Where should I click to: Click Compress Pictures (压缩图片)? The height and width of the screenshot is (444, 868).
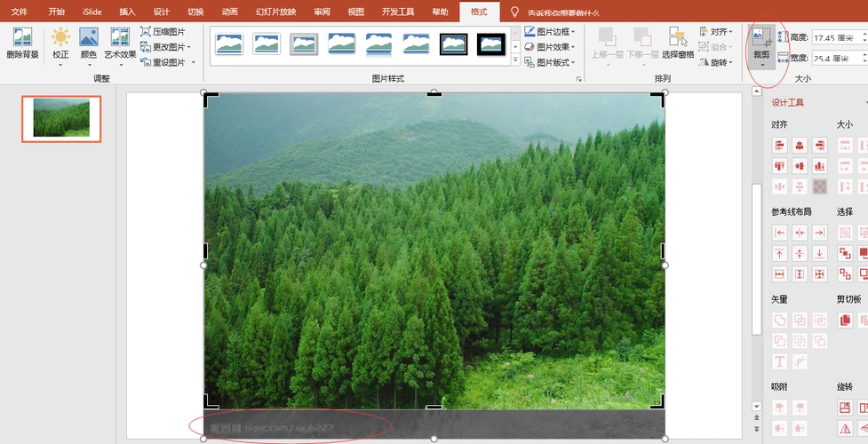163,32
